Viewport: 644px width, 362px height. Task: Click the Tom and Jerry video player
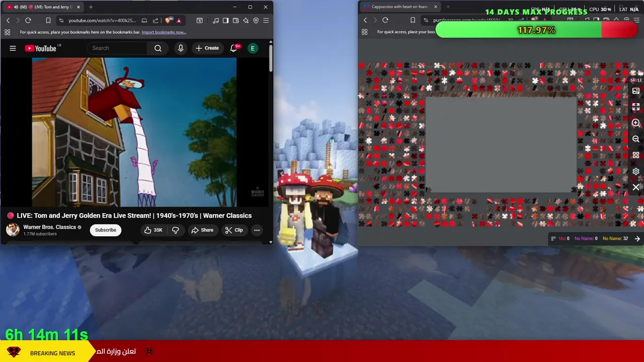134,132
